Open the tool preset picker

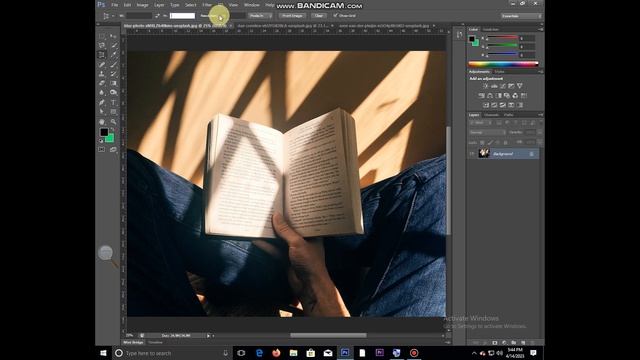tap(107, 16)
